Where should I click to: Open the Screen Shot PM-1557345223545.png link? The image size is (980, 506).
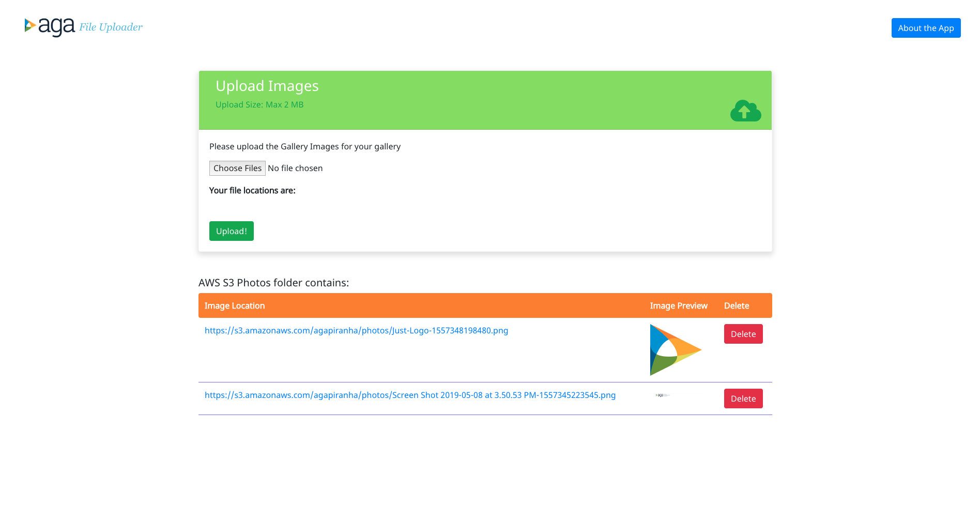click(410, 395)
